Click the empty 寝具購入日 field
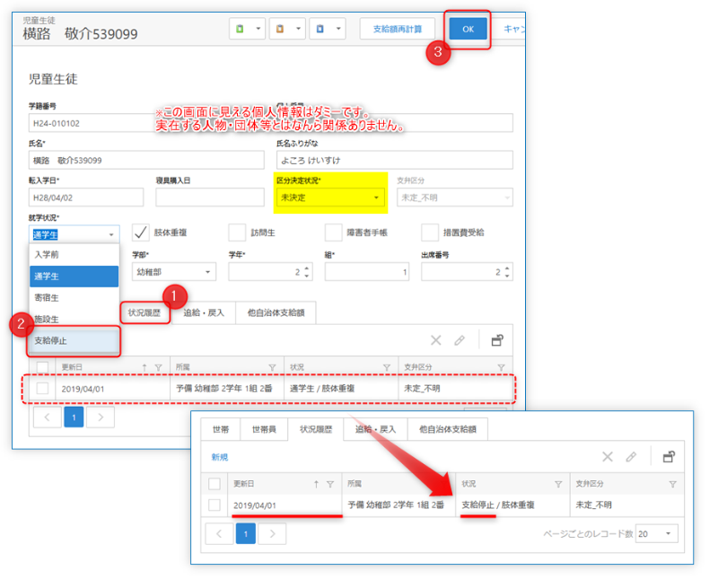Viewport: 718px width, 588px height. [210, 197]
